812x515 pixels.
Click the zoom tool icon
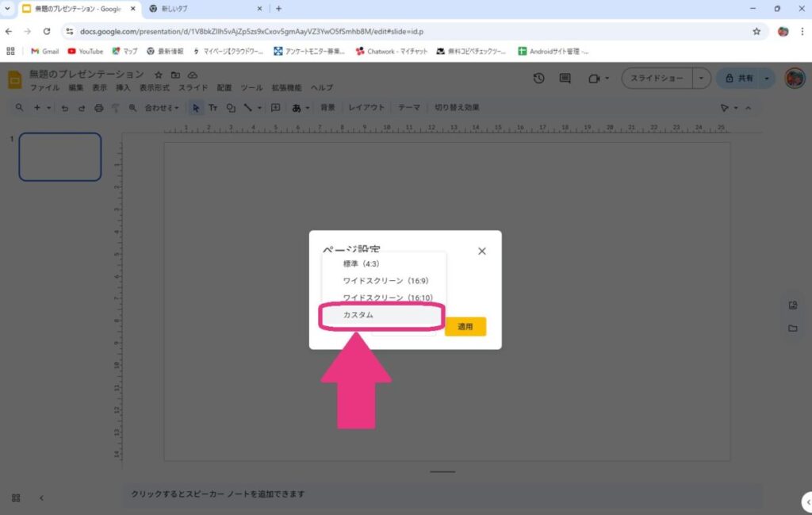[x=132, y=108]
